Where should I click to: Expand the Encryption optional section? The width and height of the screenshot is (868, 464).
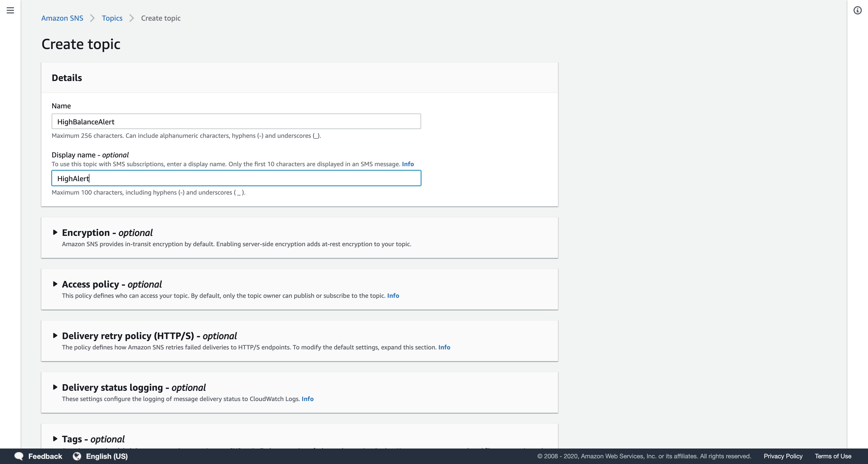tap(55, 232)
